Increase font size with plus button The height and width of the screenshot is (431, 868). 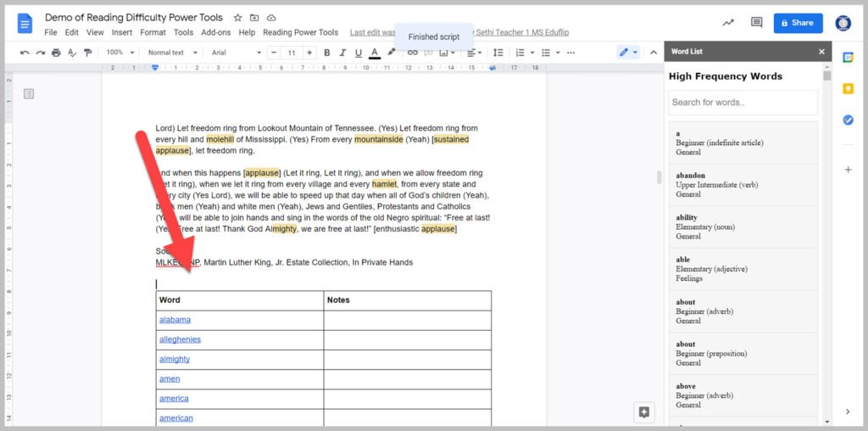coord(309,53)
